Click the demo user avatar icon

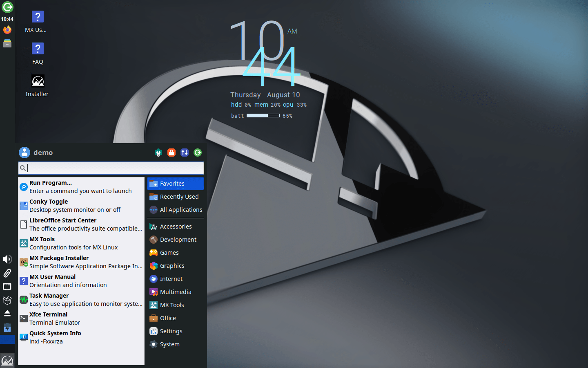tap(24, 153)
